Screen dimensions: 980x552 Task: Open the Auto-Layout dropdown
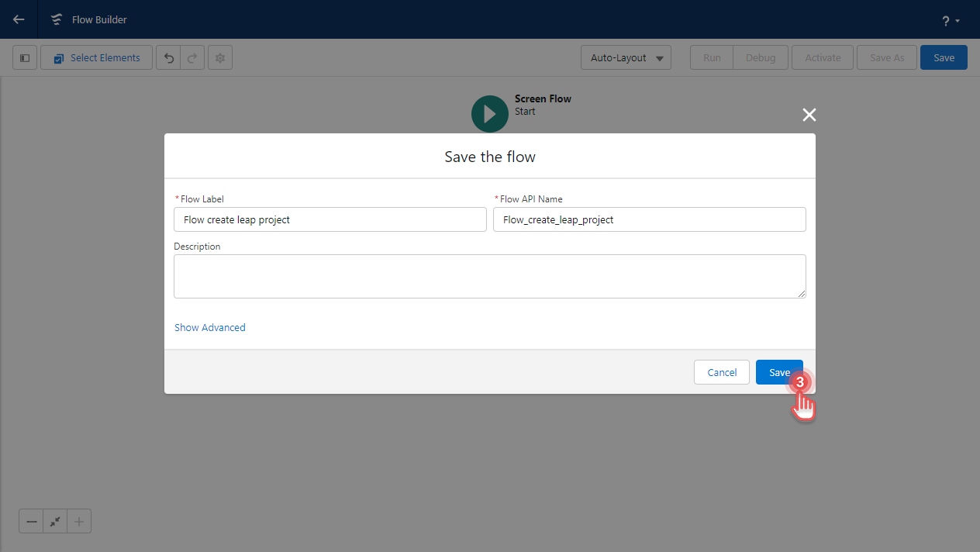coord(626,57)
